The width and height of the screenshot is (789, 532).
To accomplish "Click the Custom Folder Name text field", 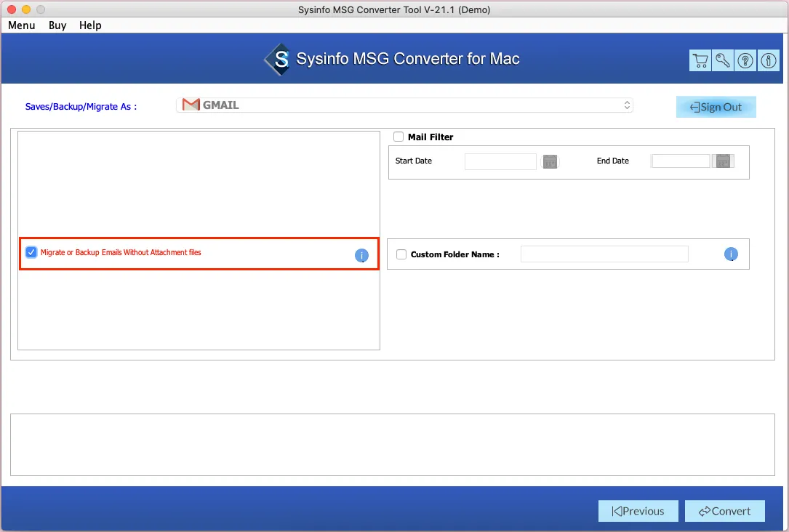I will click(604, 254).
